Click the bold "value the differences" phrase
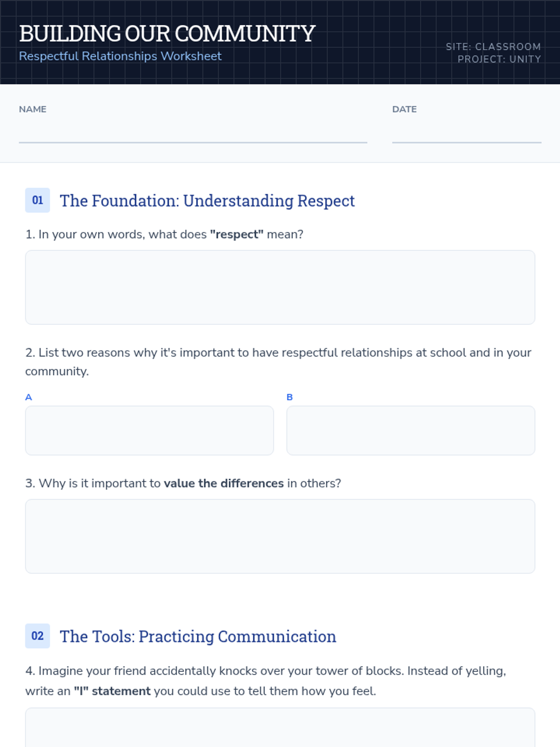The height and width of the screenshot is (747, 560). tap(224, 483)
